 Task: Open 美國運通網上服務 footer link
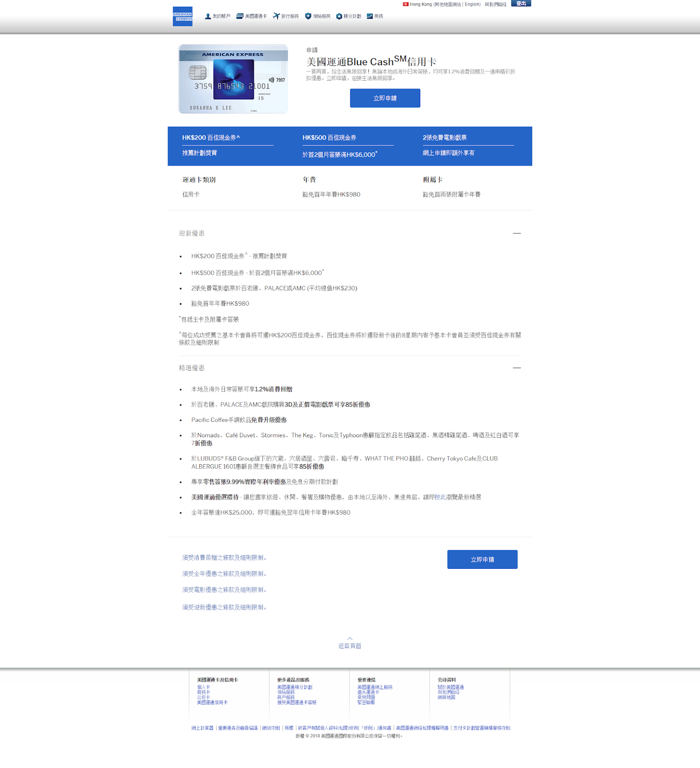click(375, 687)
